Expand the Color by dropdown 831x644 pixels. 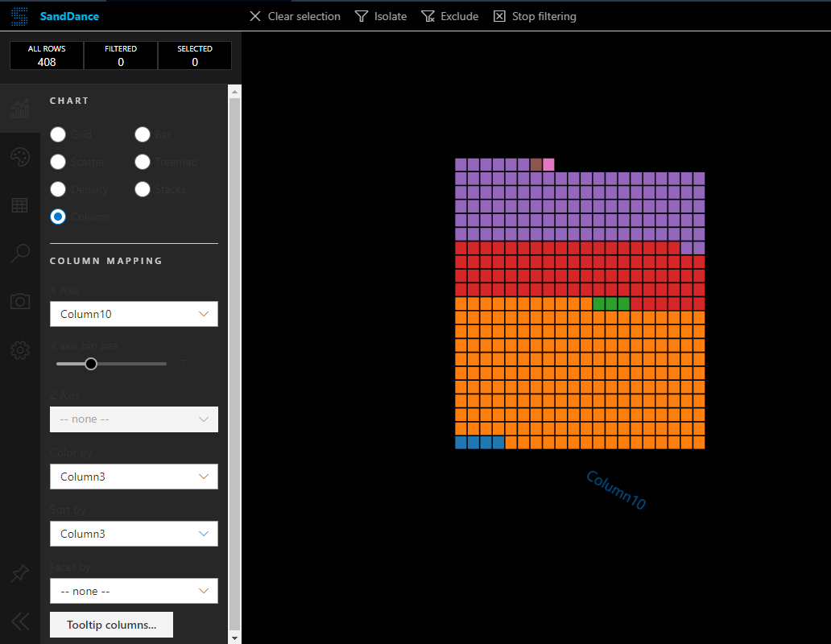pos(134,477)
